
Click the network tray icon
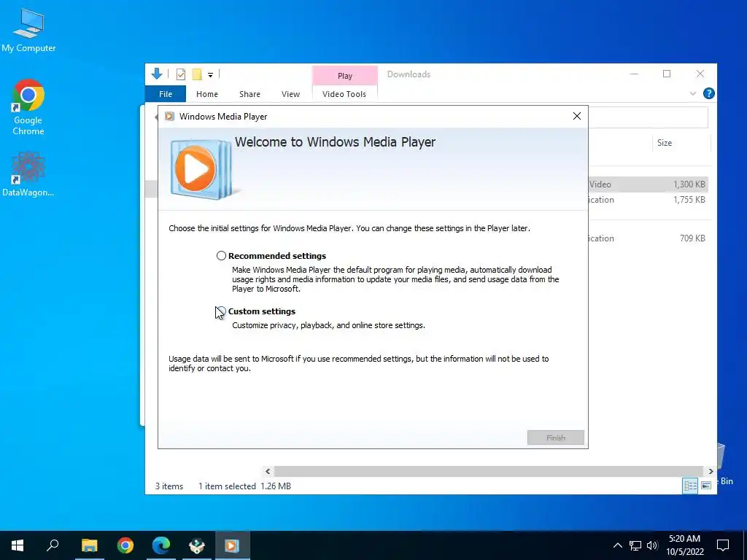635,545
